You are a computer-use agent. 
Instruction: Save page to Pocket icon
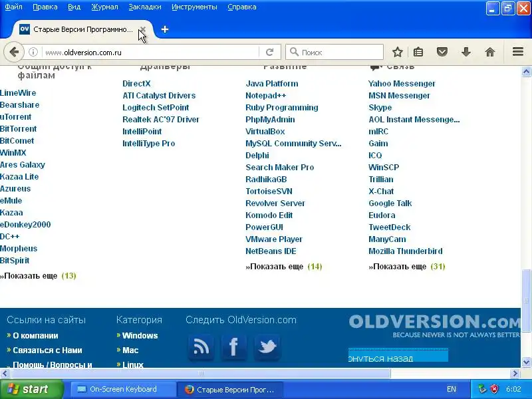click(x=442, y=52)
